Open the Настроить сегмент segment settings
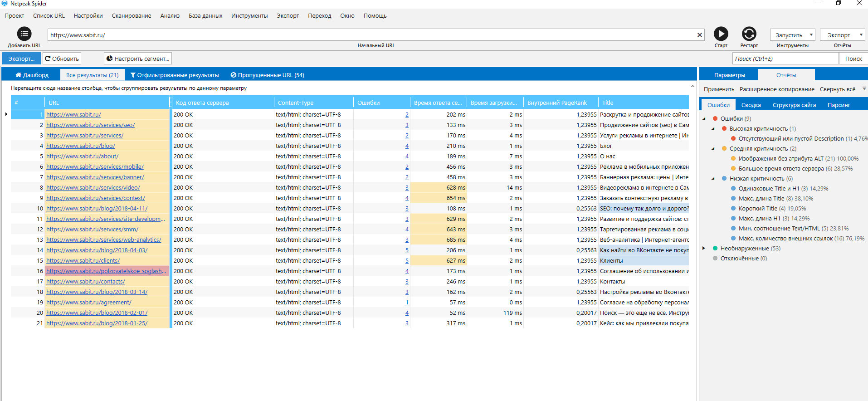Viewport: 868px width, 401px height. point(138,59)
